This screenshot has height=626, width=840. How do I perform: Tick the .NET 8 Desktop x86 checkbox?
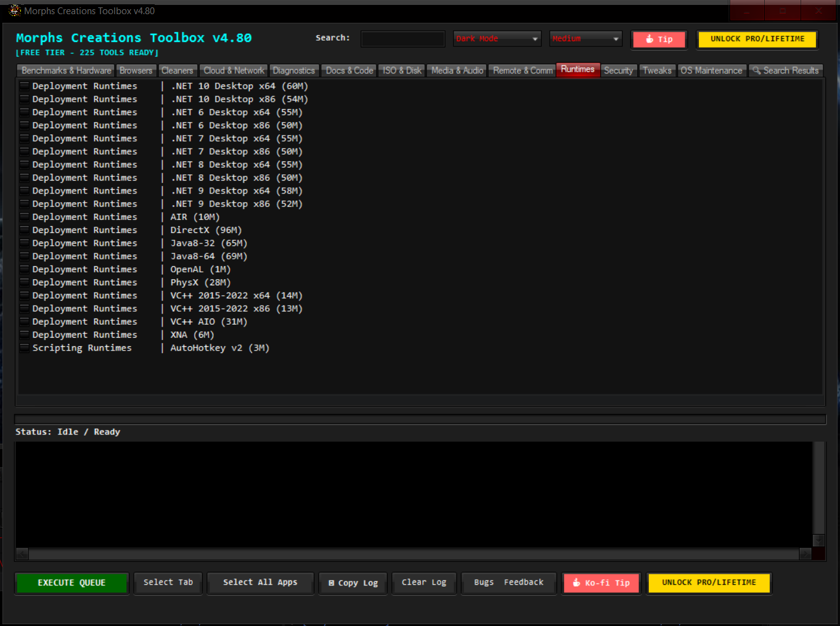(25, 177)
